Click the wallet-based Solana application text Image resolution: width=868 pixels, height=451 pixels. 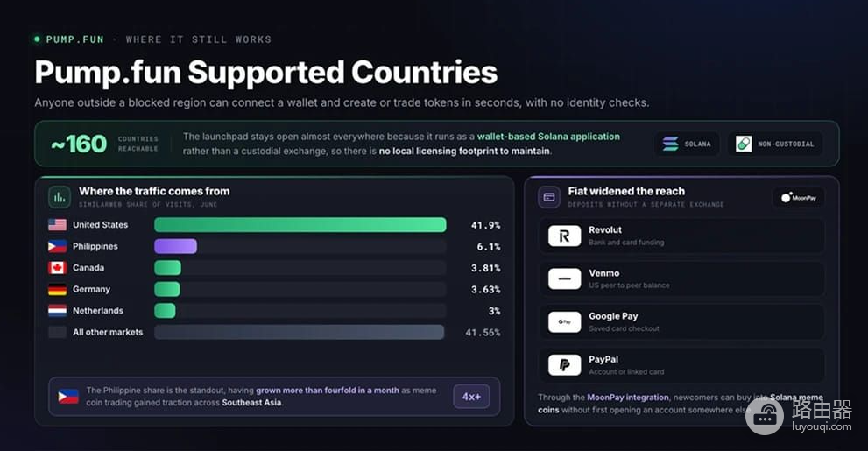[x=548, y=137]
